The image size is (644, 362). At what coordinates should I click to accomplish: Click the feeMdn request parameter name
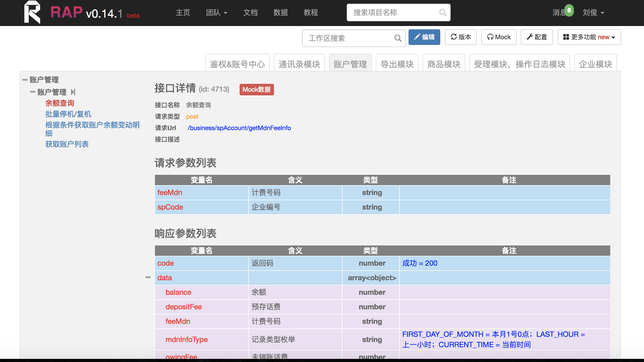pyautogui.click(x=170, y=192)
